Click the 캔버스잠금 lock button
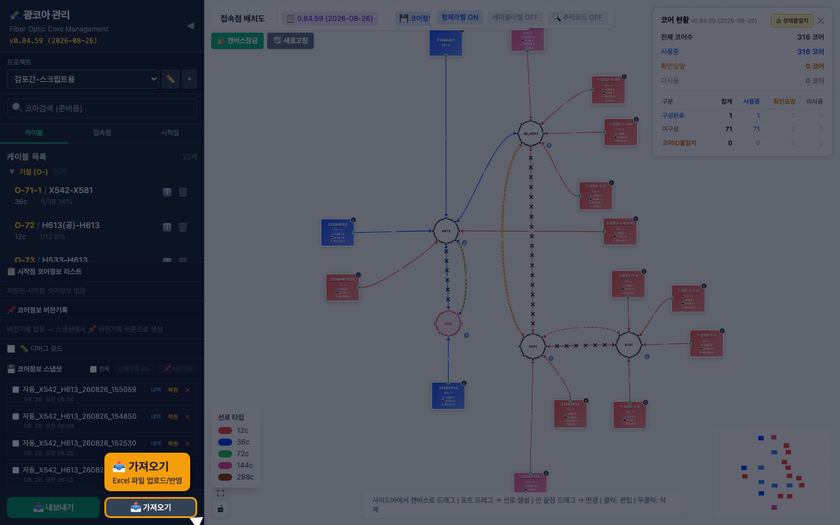 click(237, 41)
